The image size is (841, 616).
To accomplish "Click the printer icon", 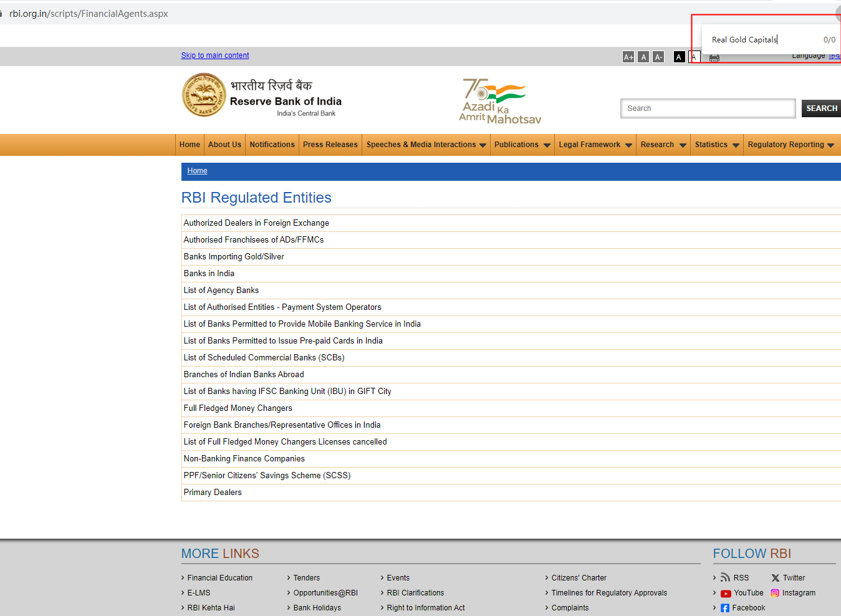I will point(714,58).
